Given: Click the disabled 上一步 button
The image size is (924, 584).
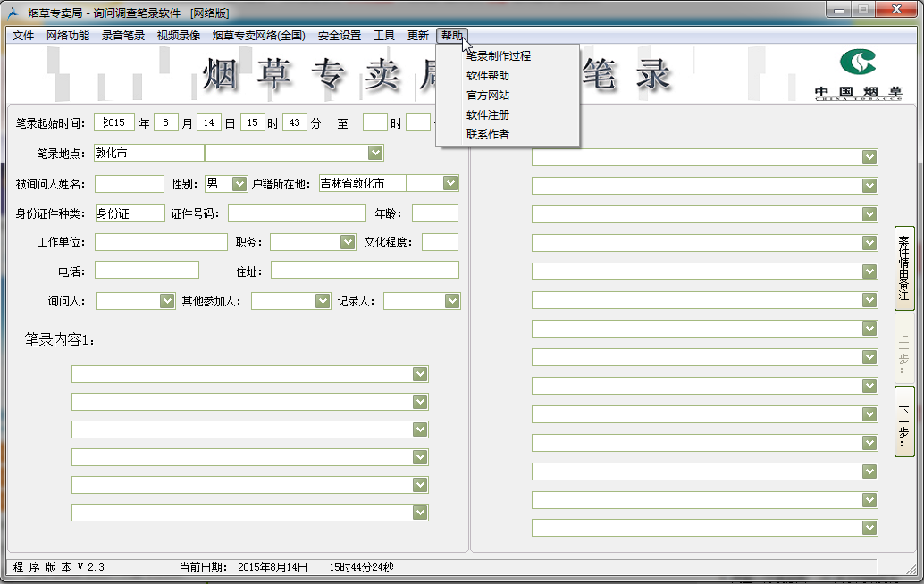Looking at the screenshot, I should [904, 348].
